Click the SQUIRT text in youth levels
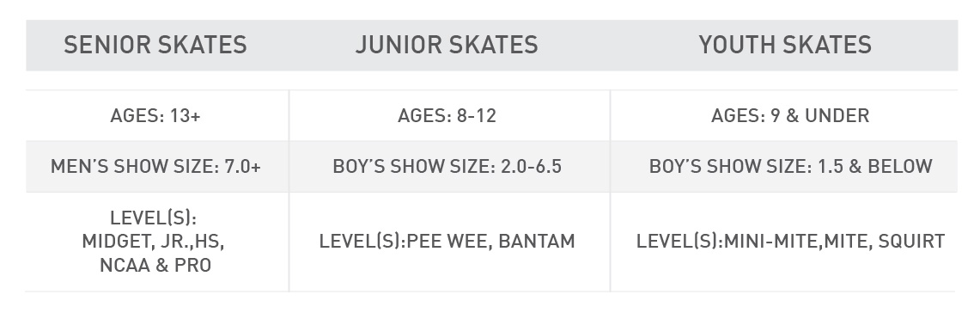The height and width of the screenshot is (313, 980). 912,242
